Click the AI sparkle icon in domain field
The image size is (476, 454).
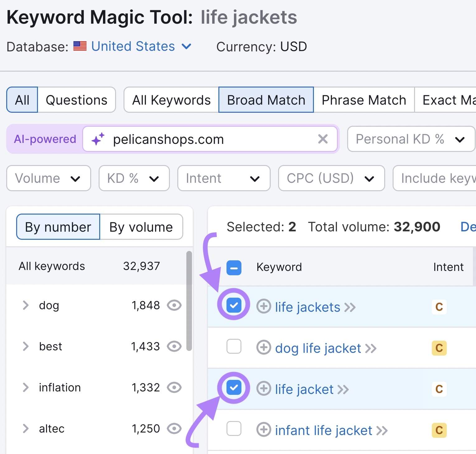[98, 139]
